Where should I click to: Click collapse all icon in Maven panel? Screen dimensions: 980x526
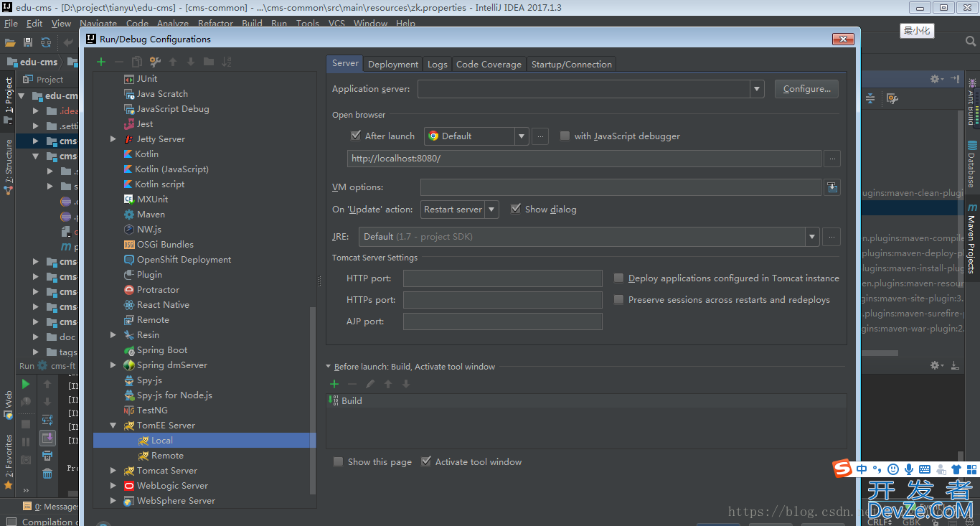coord(870,98)
